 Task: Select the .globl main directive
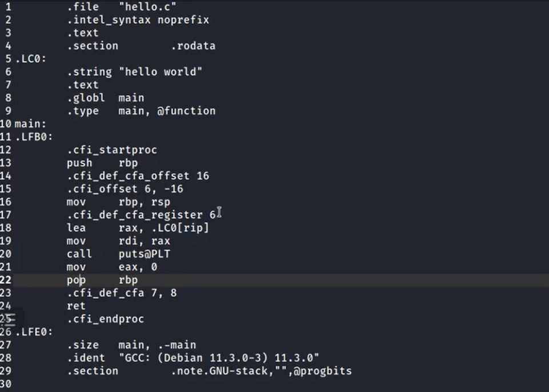pyautogui.click(x=105, y=98)
